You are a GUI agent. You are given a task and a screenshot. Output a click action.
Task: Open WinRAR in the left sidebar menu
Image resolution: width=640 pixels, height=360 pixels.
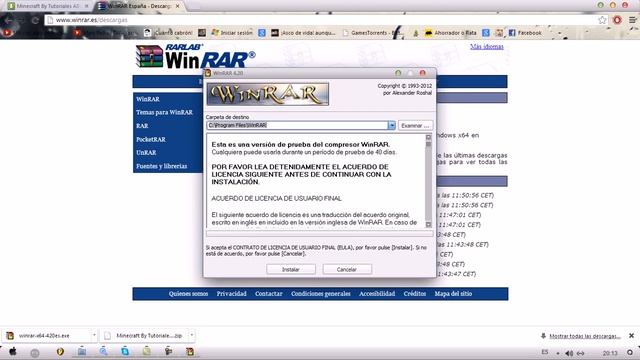pos(148,99)
